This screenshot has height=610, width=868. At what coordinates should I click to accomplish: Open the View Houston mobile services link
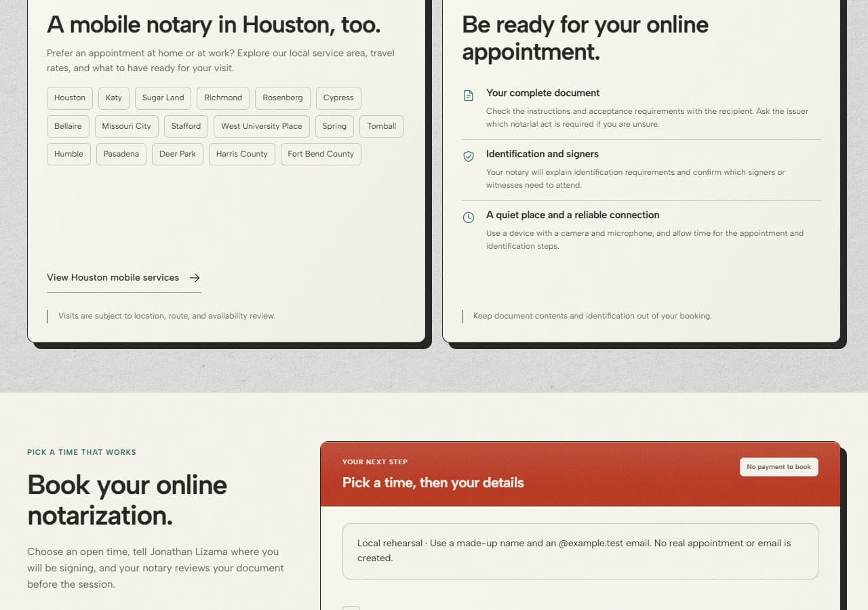[124, 278]
